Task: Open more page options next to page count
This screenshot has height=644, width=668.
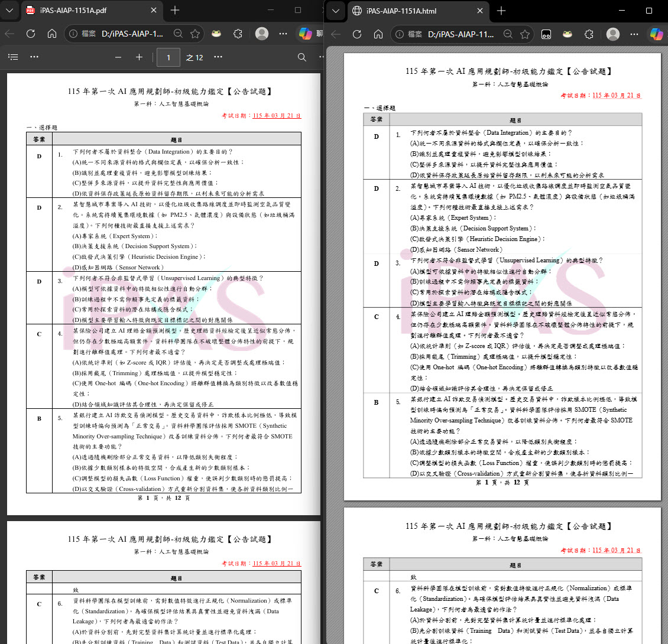Action: [218, 57]
